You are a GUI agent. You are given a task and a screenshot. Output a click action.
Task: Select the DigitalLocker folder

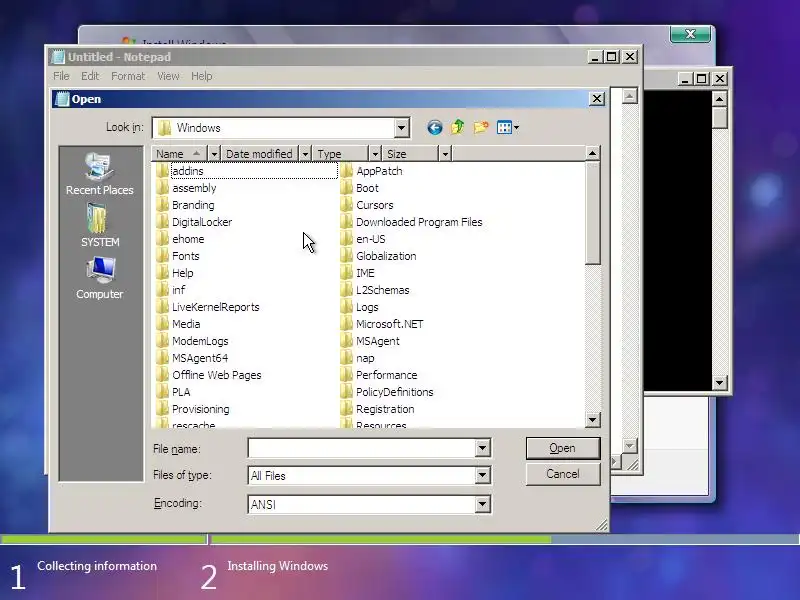194,222
